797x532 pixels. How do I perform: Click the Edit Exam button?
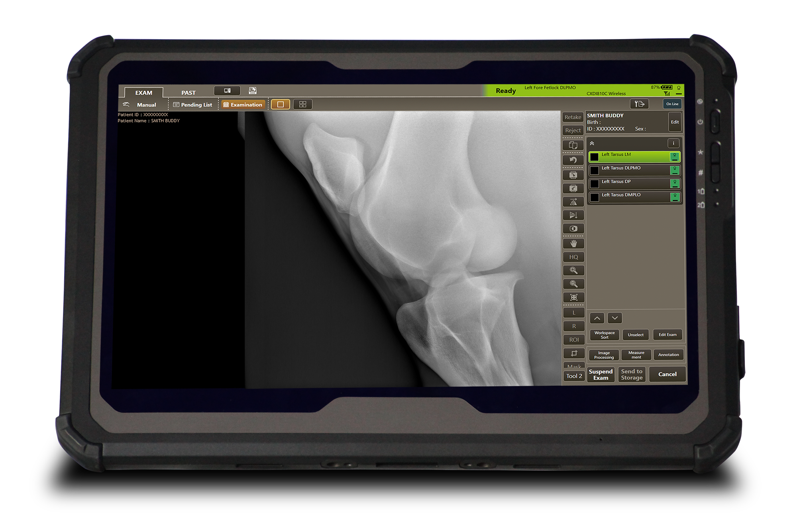[x=667, y=335]
